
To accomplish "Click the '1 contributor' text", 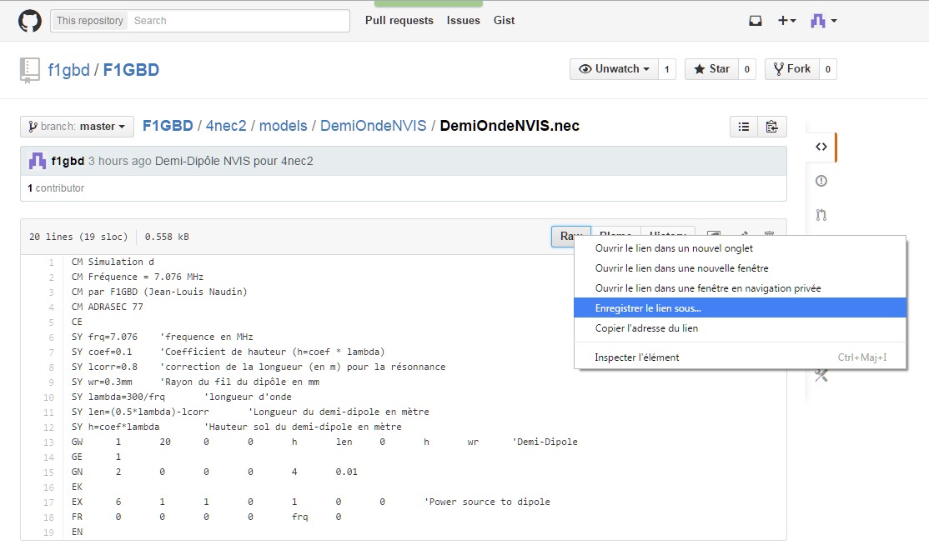I will click(56, 187).
